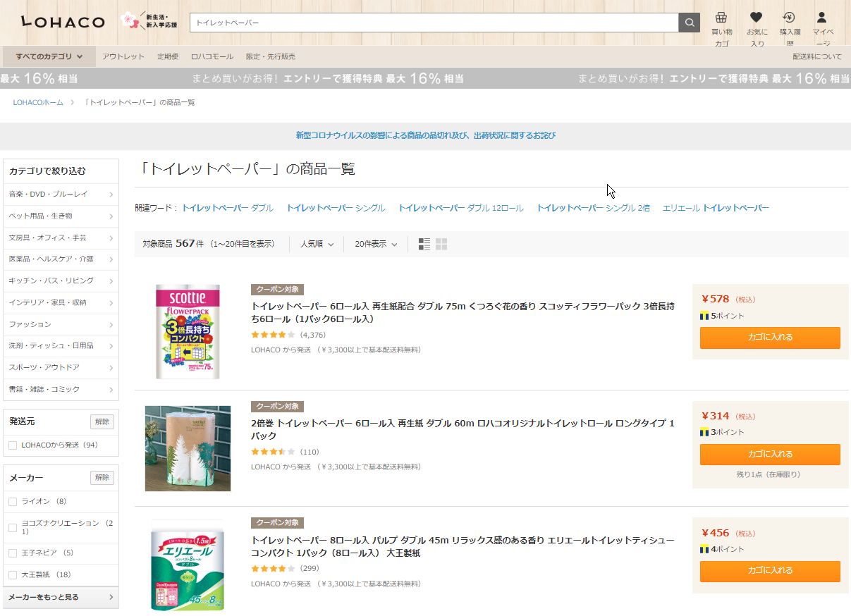Click the search magnifier icon

[x=689, y=23]
